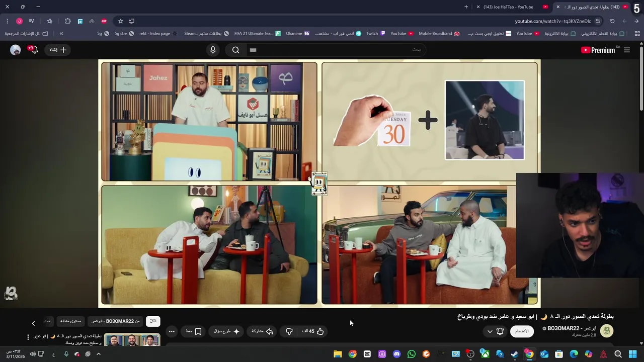Viewport: 644px width, 362px height.
Task: Open a new browser tab
Action: [x=466, y=7]
